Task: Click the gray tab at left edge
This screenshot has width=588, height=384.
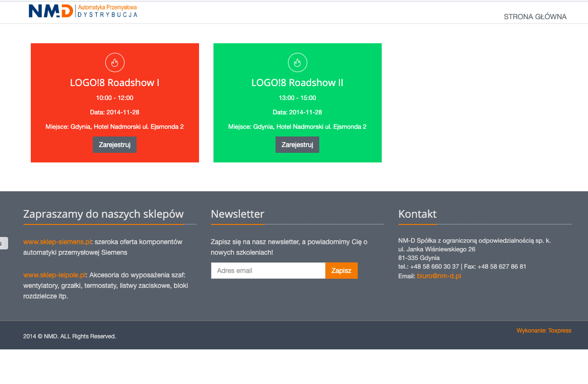Action: [3, 243]
